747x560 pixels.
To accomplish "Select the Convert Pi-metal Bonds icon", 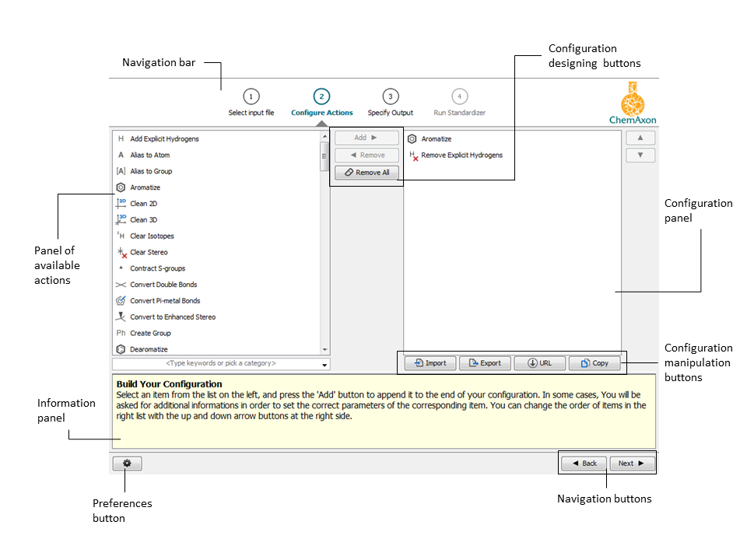I will 121,300.
